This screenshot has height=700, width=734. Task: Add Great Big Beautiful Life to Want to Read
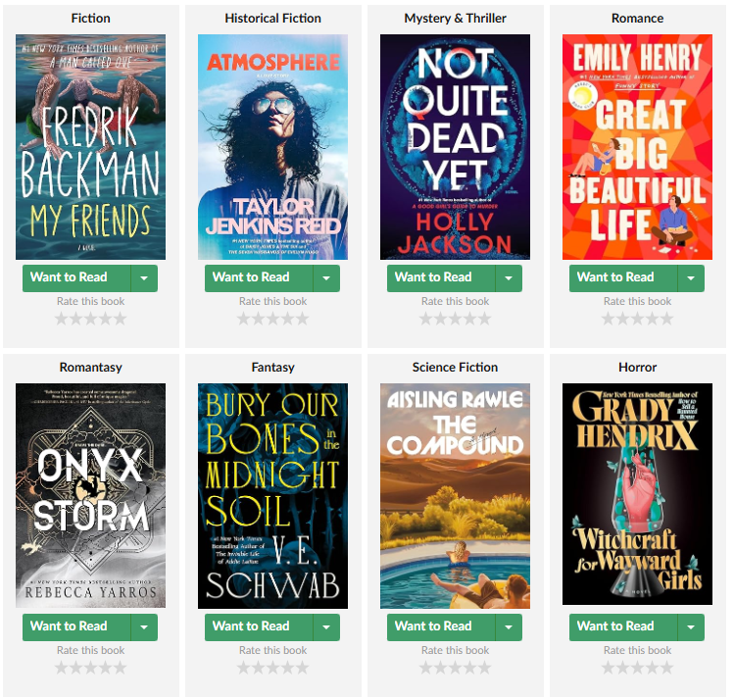point(623,278)
